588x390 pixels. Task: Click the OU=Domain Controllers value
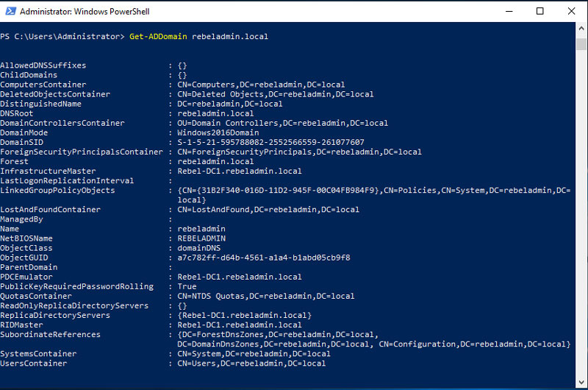point(283,123)
